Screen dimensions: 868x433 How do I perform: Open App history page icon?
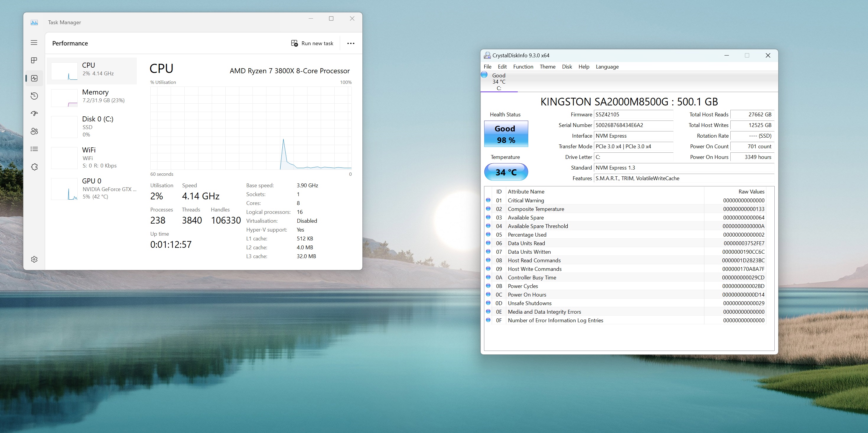(x=34, y=96)
